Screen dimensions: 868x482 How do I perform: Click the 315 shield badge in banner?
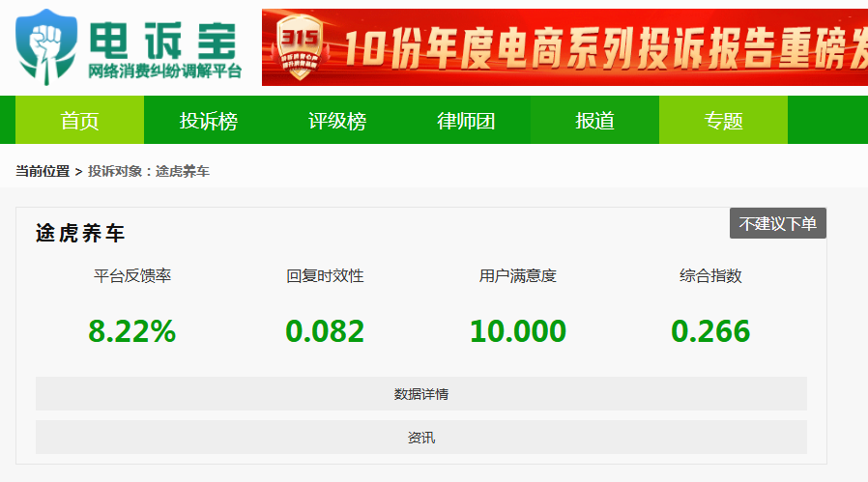tap(300, 47)
